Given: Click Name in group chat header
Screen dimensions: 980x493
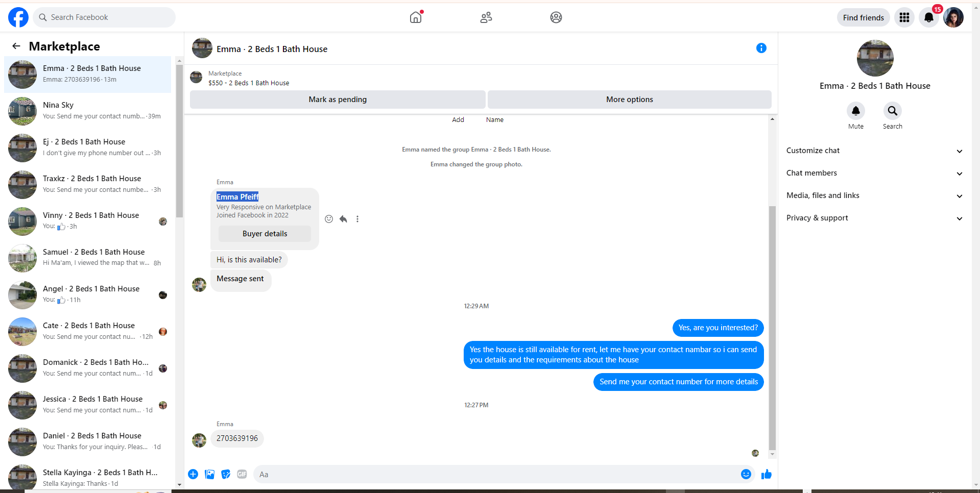Looking at the screenshot, I should tap(495, 120).
